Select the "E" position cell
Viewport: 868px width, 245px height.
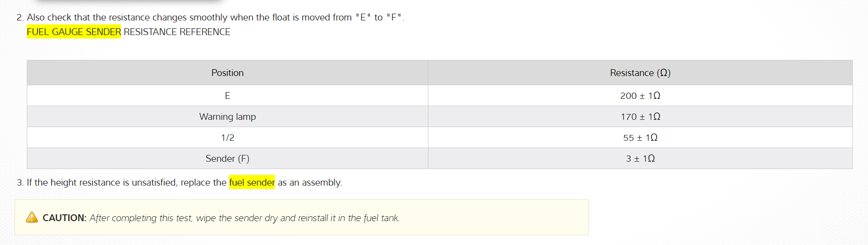point(228,96)
